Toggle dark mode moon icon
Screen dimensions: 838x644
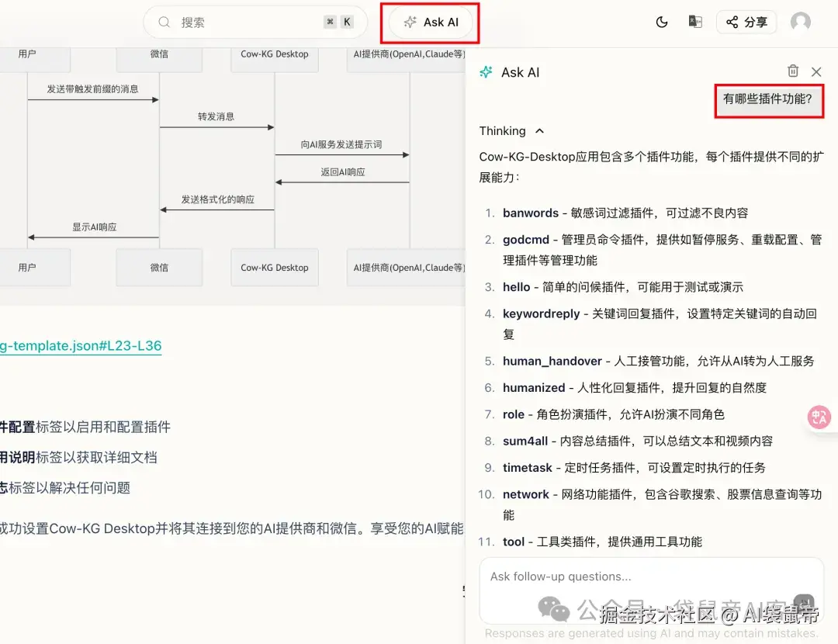click(662, 22)
